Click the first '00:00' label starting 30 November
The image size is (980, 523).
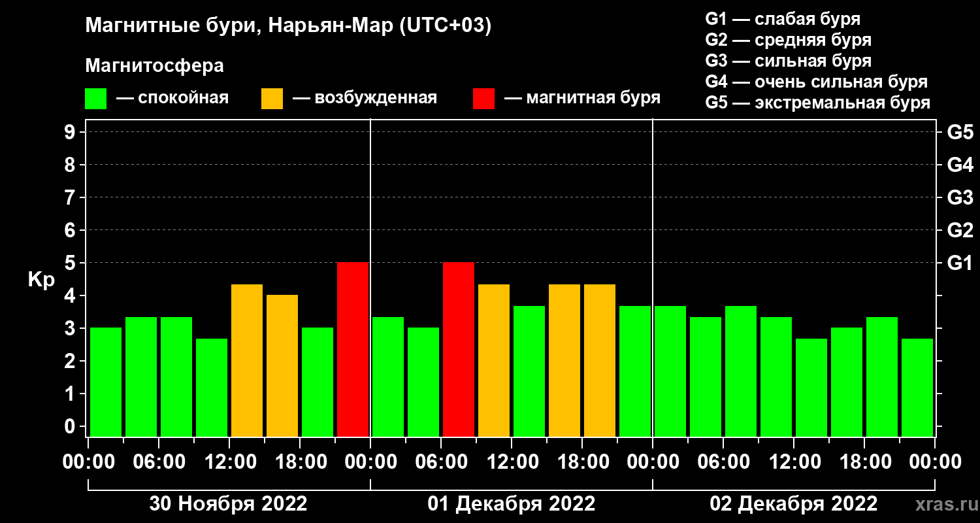point(88,462)
